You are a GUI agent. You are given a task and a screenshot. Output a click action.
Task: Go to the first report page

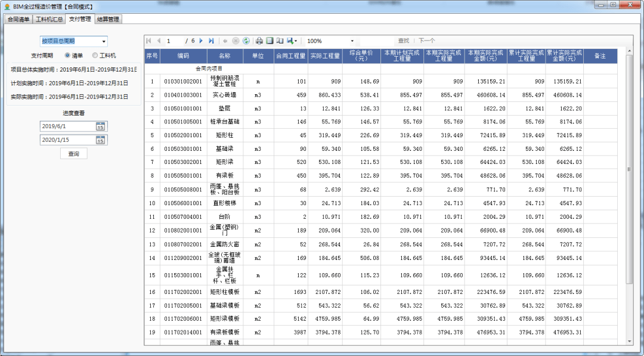coord(148,41)
